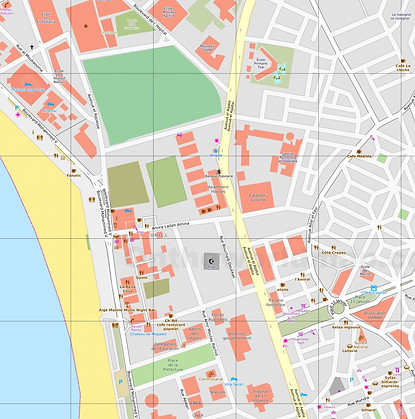Click the restaurant icon right of Café Mekhla park

click(379, 228)
